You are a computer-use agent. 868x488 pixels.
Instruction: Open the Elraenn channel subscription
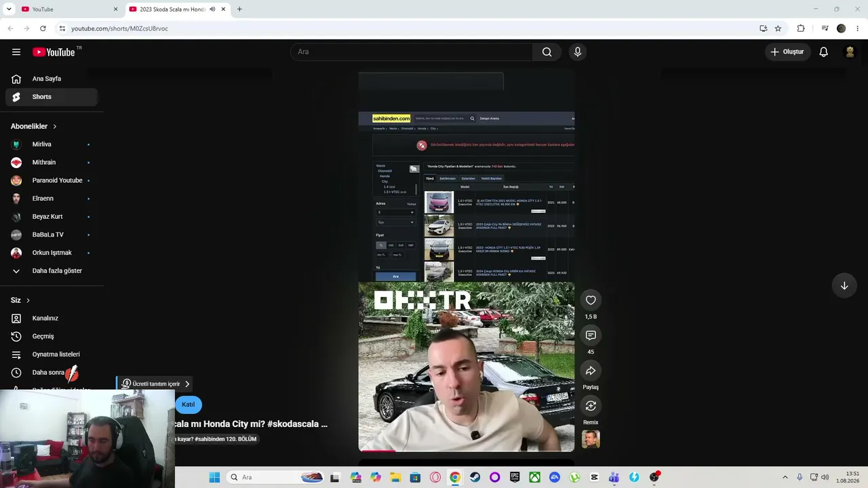click(x=52, y=199)
